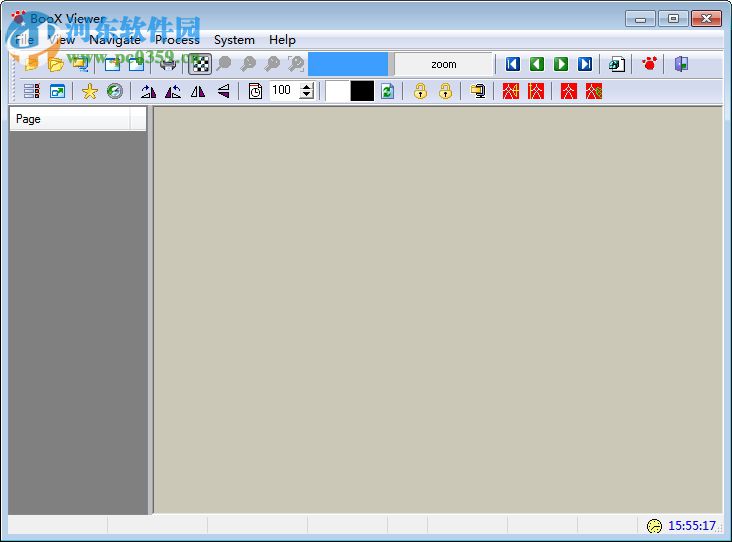Rotate the image counterclockwise
This screenshot has width=732, height=542.
tap(173, 91)
